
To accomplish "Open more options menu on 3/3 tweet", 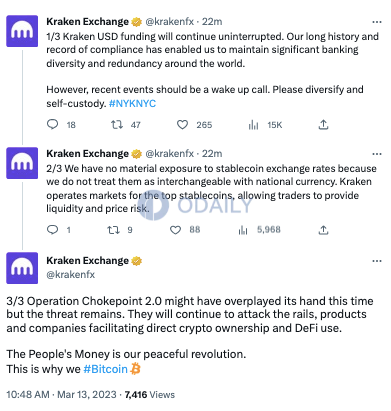I will click(x=377, y=261).
